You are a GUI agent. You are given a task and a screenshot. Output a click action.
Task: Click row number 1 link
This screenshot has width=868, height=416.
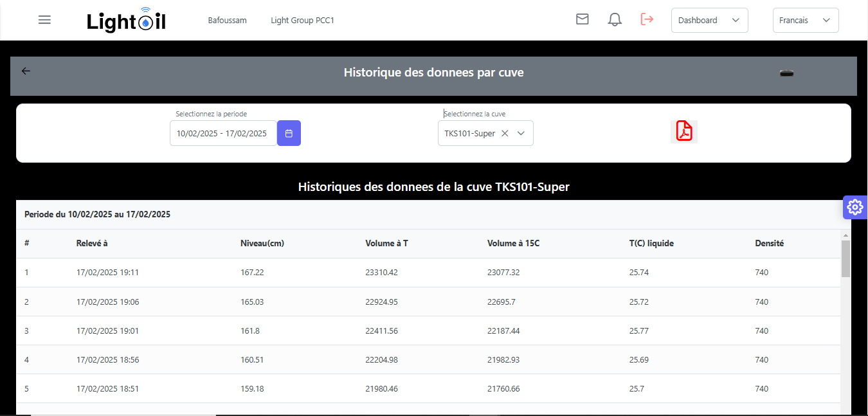coord(26,273)
